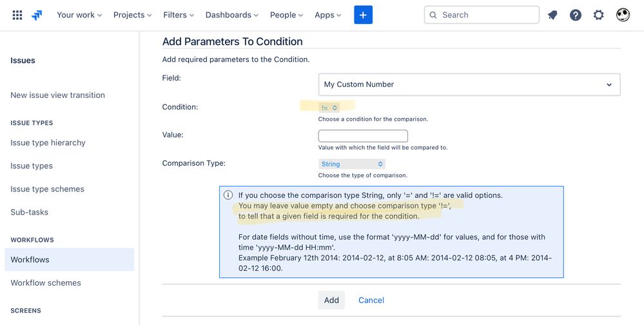Click the Value text input field
This screenshot has width=644, height=325.
[363, 136]
